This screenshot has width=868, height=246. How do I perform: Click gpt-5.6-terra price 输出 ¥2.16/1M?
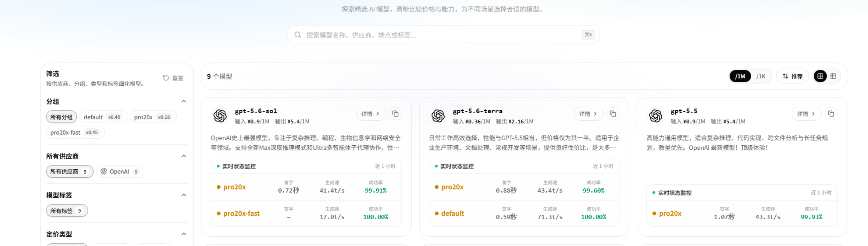tap(515, 122)
